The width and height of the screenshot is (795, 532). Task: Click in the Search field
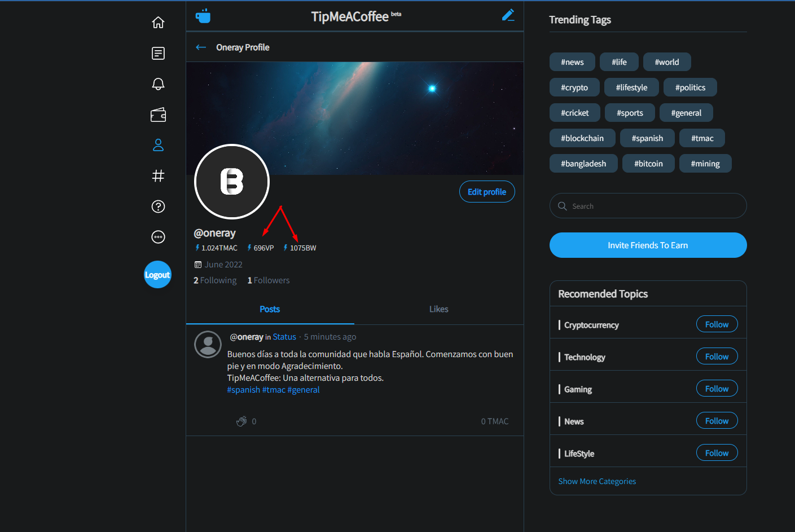(648, 206)
